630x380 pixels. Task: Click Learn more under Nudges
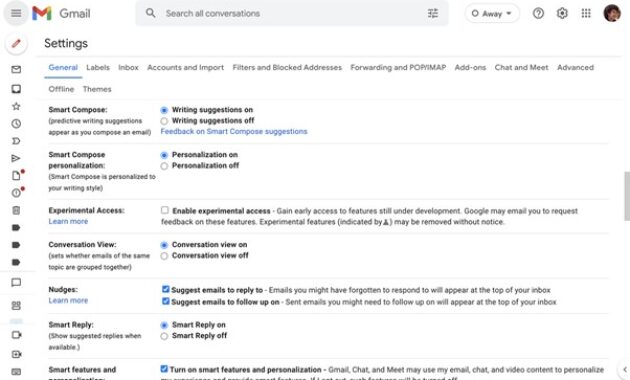[x=68, y=300]
